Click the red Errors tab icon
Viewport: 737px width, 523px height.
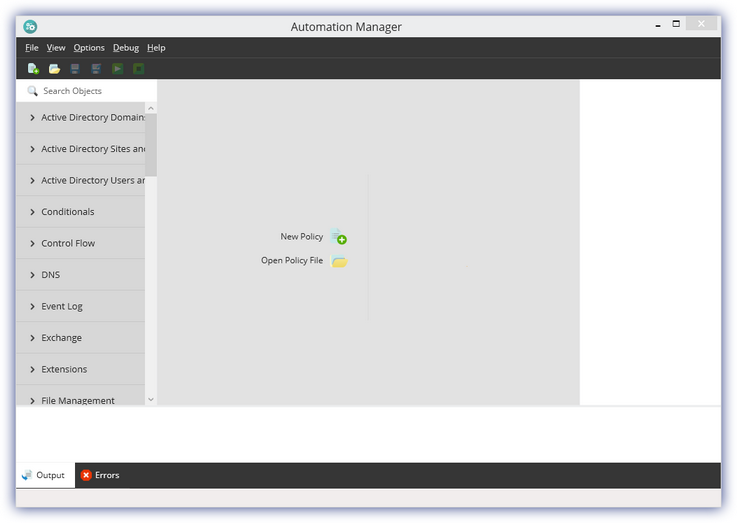tap(86, 475)
